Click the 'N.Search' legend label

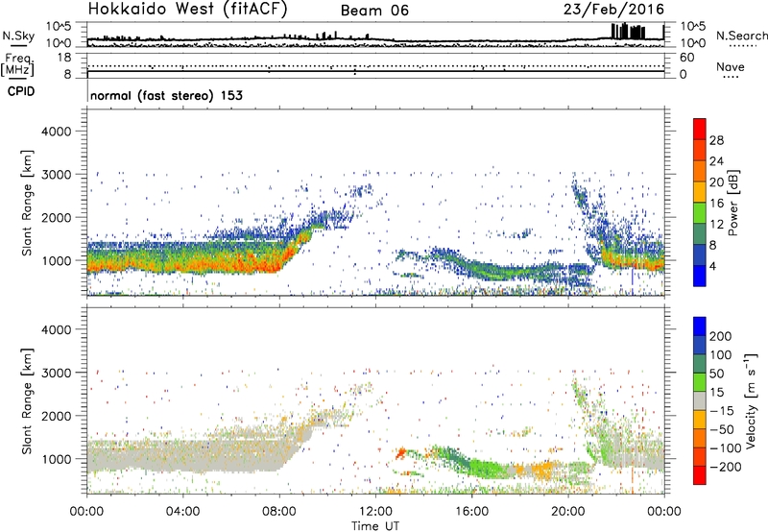coord(741,36)
